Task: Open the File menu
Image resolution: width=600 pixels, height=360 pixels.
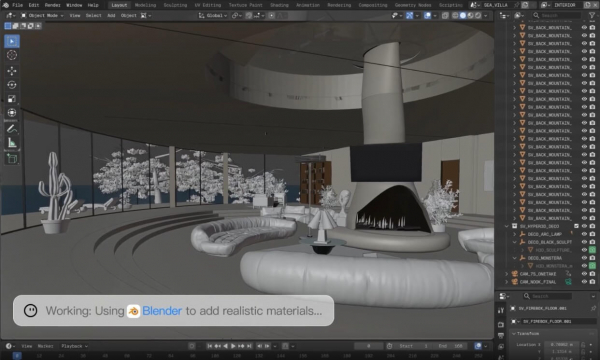Action: point(17,5)
